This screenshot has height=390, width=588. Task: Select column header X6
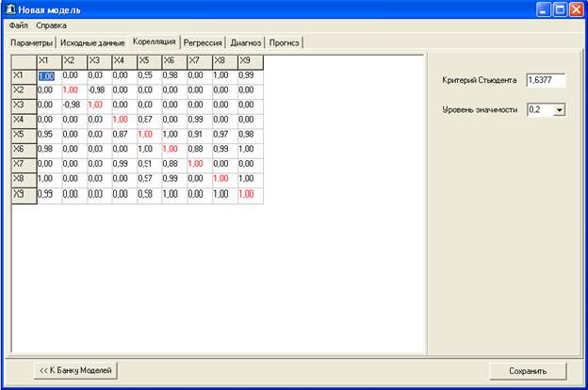[174, 62]
